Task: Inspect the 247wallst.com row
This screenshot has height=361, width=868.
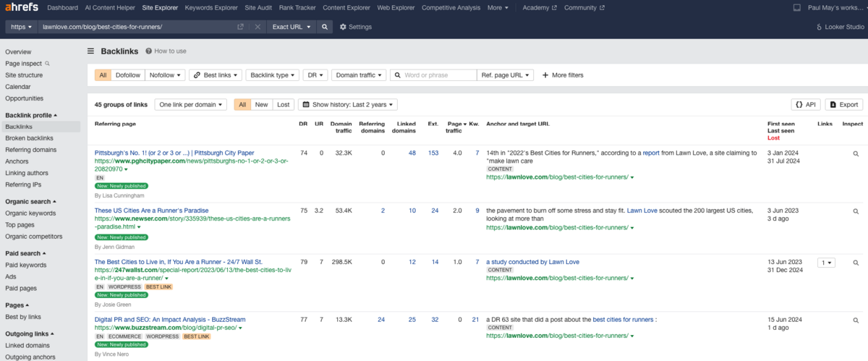Action: (x=856, y=263)
